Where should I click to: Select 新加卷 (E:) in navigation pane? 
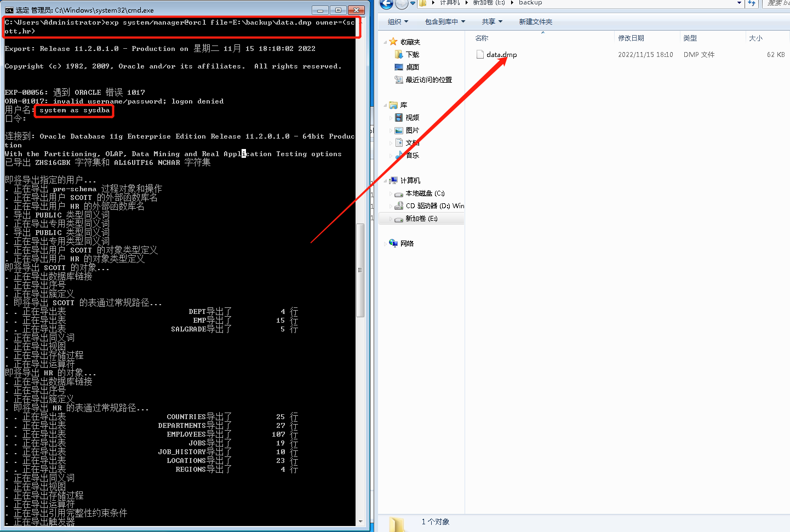point(421,219)
